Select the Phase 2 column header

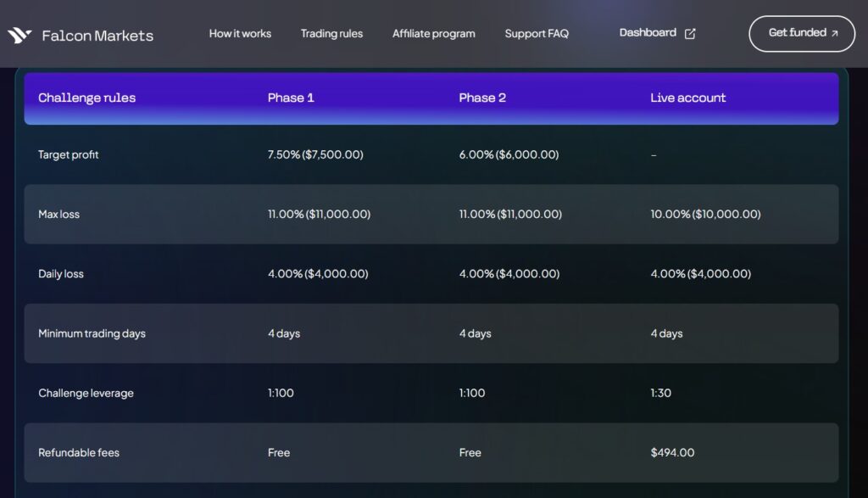[482, 98]
